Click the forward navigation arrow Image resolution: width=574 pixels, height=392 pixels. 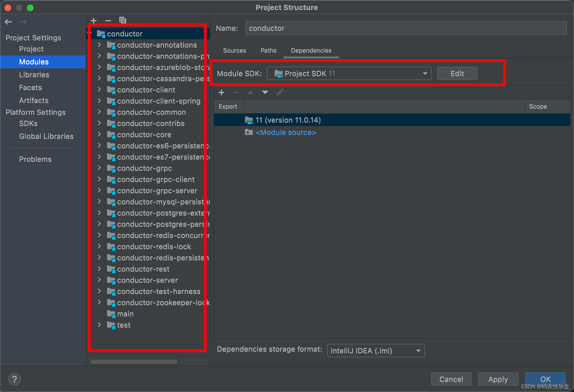point(23,22)
